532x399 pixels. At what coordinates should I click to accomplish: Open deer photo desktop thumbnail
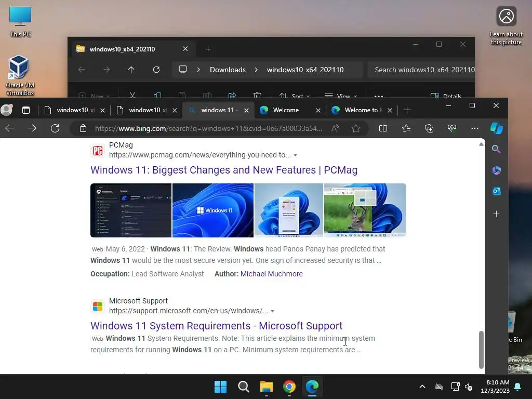point(365,210)
